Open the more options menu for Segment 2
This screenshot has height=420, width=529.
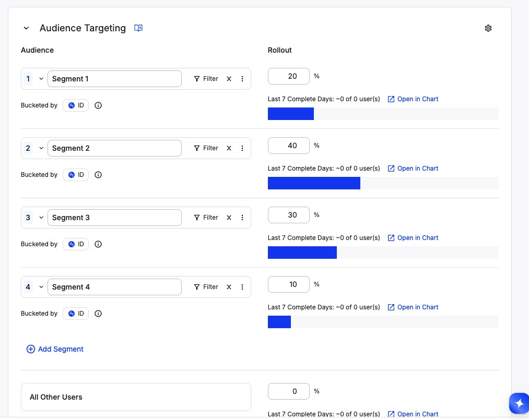pos(242,148)
